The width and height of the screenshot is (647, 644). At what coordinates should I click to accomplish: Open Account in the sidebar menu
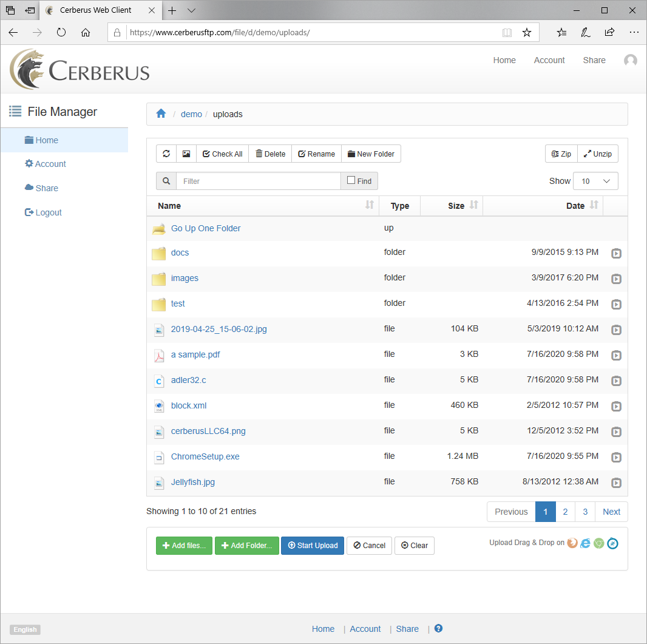pos(50,164)
